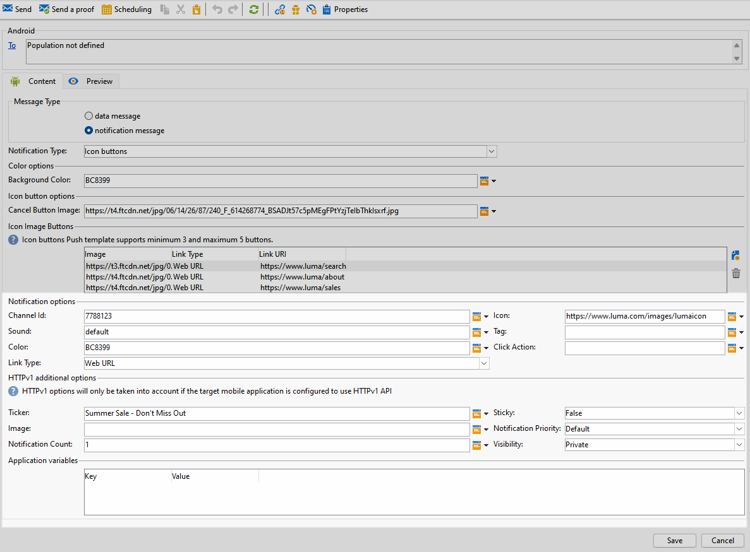Click the tracking toolbar icon next to Properties

point(311,9)
